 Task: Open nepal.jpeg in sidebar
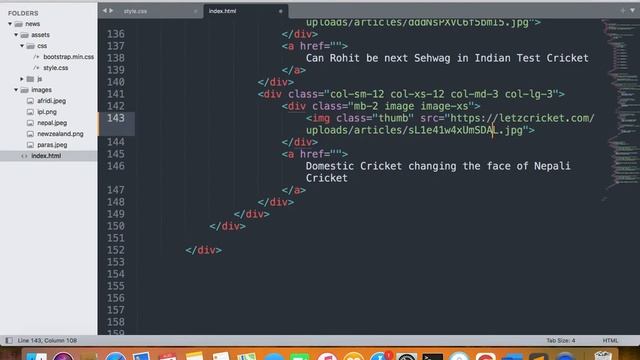point(52,123)
